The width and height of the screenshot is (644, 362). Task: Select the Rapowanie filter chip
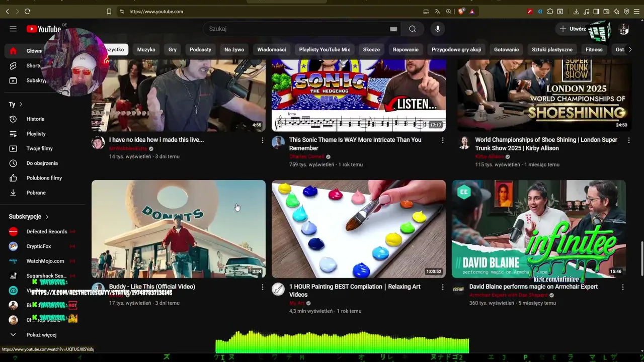pos(406,49)
